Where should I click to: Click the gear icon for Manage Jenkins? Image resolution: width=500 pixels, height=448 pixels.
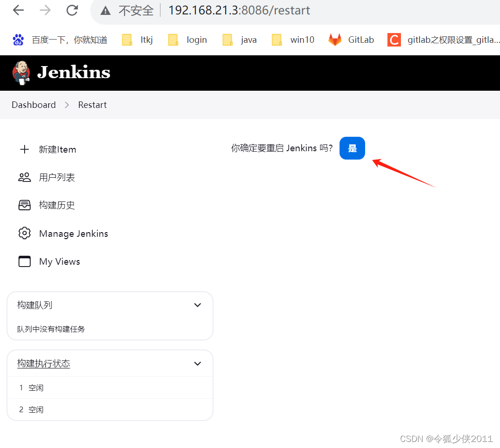25,233
